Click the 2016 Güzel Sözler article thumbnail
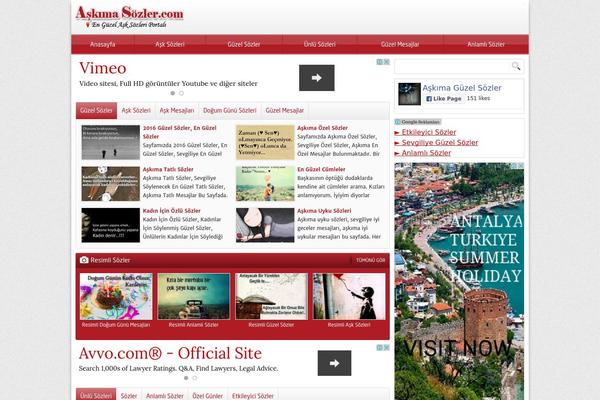The height and width of the screenshot is (400, 600). tap(111, 142)
